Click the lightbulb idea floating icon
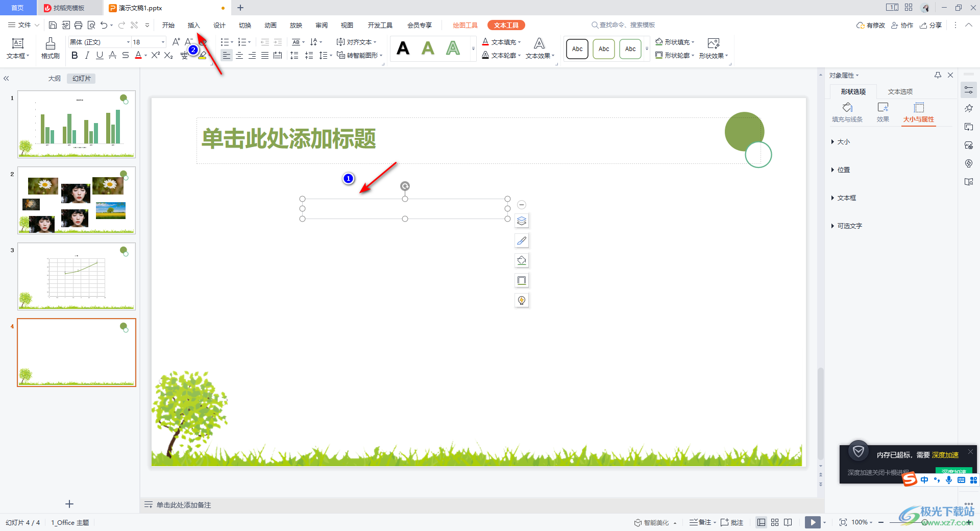Viewport: 980px width, 531px height. 522,301
